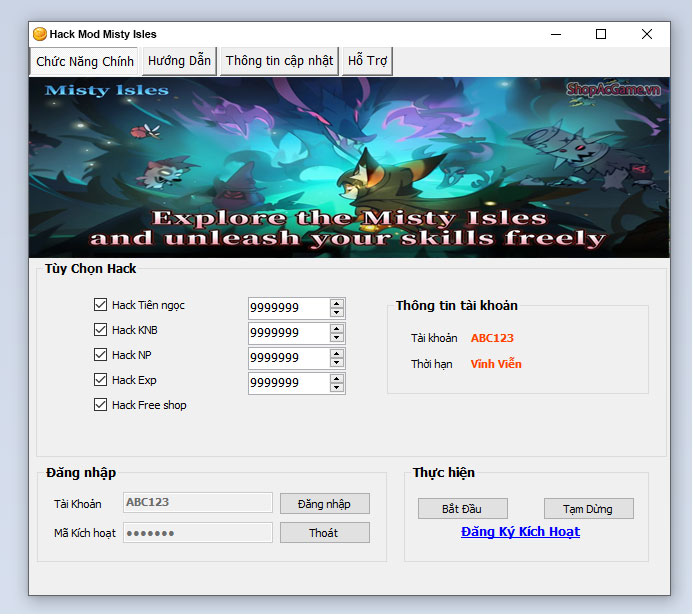
Task: Increase the Hack Tiên ngọc value with the up arrow
Action: (x=337, y=304)
